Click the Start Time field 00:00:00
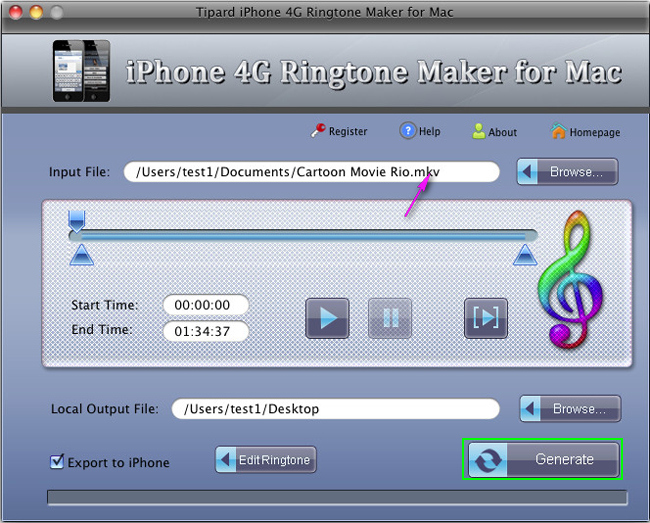Viewport: 650px width, 523px height. (206, 305)
